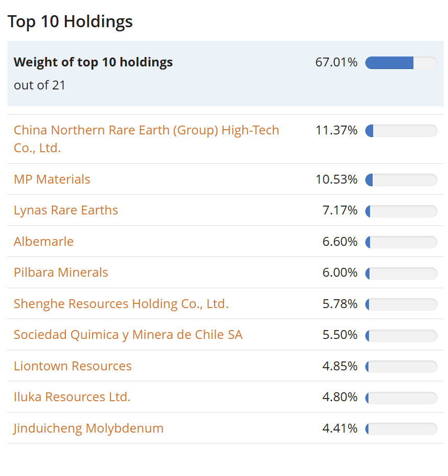Click the progress bar next to MP Materials

tap(402, 179)
